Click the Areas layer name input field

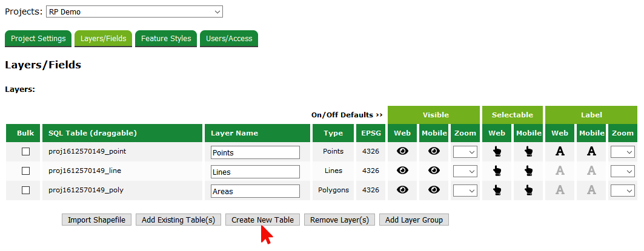click(256, 191)
